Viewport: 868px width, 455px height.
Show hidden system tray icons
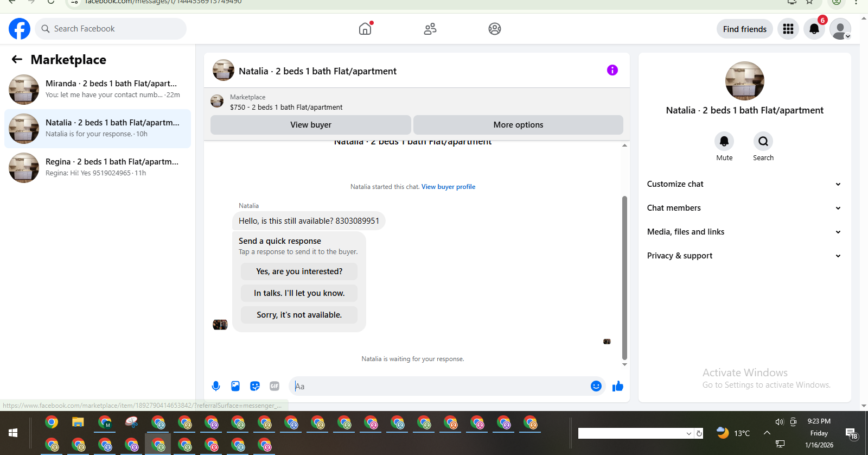tap(767, 433)
